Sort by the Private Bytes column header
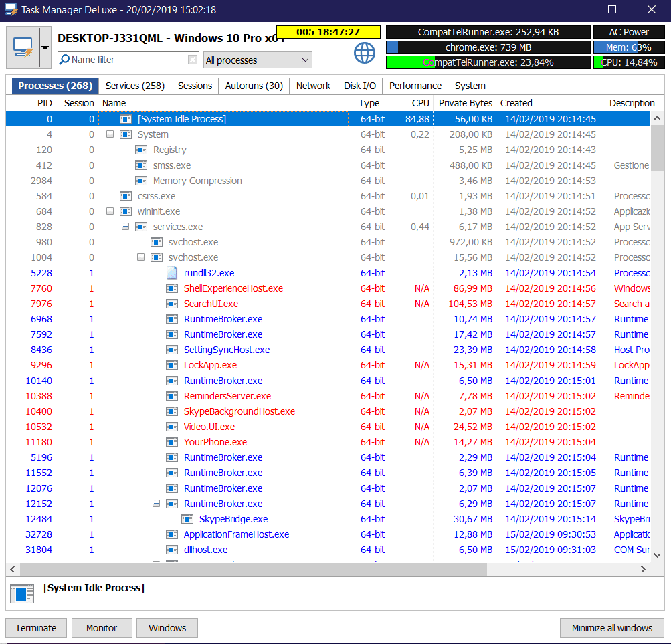The width and height of the screenshot is (671, 644). (465, 103)
